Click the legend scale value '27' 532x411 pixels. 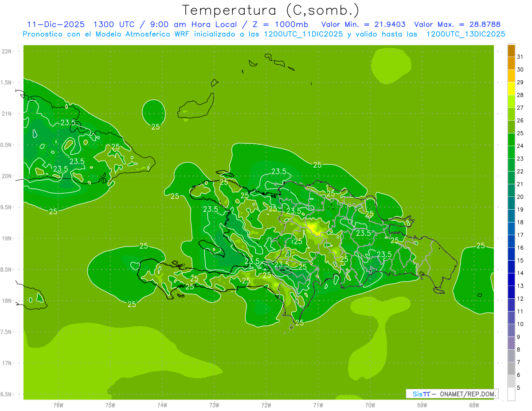coord(520,108)
